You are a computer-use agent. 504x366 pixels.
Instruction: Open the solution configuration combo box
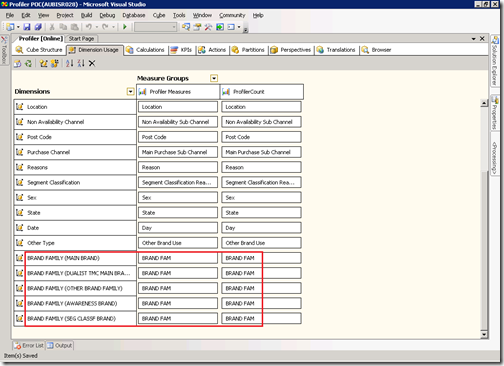pos(155,27)
